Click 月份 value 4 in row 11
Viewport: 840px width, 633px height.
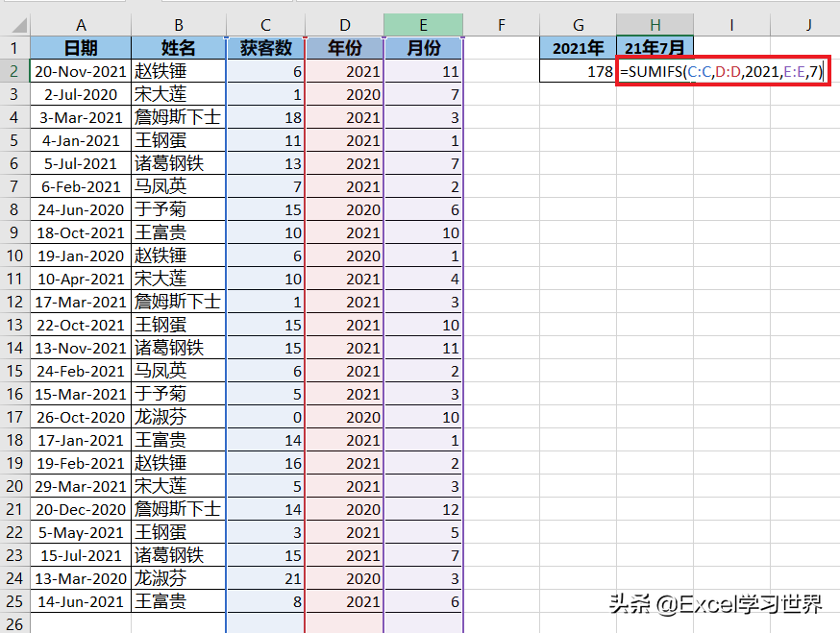point(423,279)
